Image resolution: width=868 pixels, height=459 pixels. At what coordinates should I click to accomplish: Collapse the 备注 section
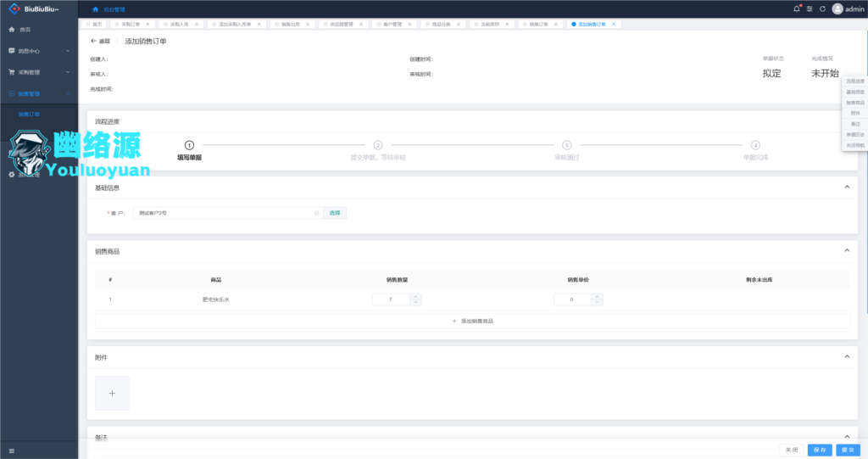coord(847,437)
